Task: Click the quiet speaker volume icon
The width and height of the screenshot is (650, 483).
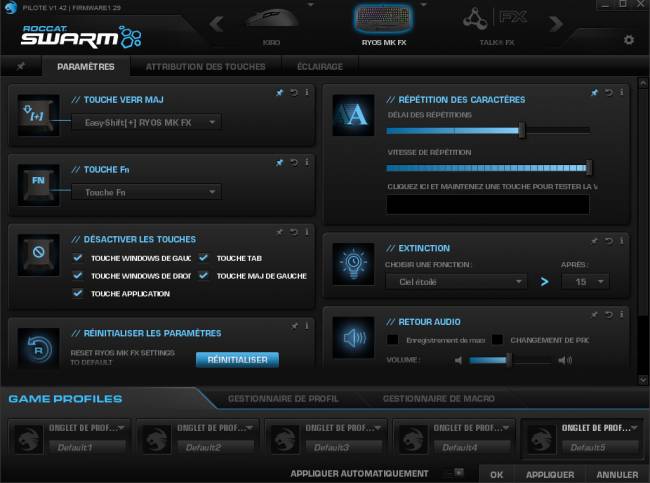Action: coord(458,360)
